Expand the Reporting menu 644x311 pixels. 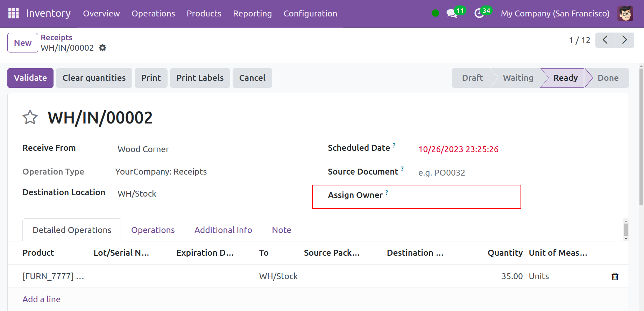point(252,13)
